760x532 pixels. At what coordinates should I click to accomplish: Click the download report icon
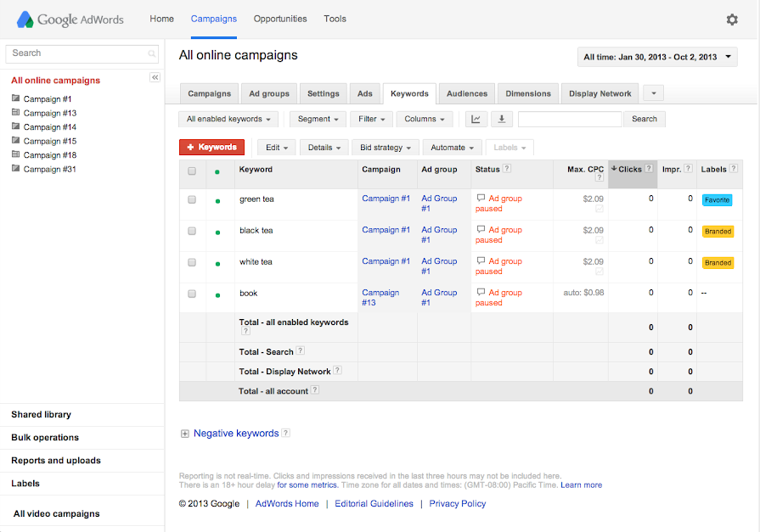pos(501,120)
